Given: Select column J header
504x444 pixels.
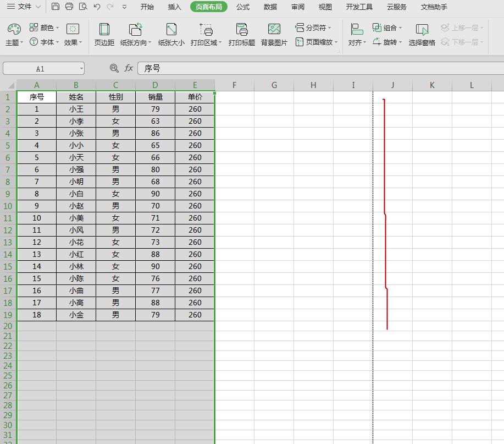Looking at the screenshot, I should [x=392, y=85].
